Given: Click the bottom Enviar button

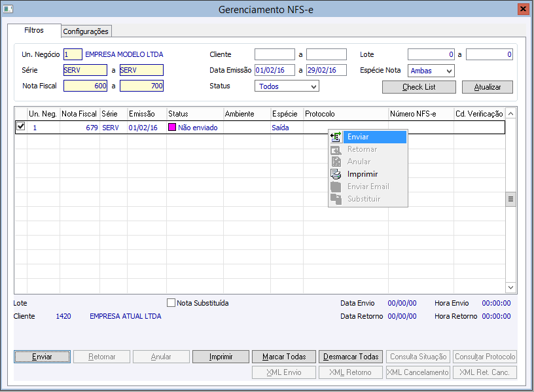Looking at the screenshot, I should pos(43,357).
